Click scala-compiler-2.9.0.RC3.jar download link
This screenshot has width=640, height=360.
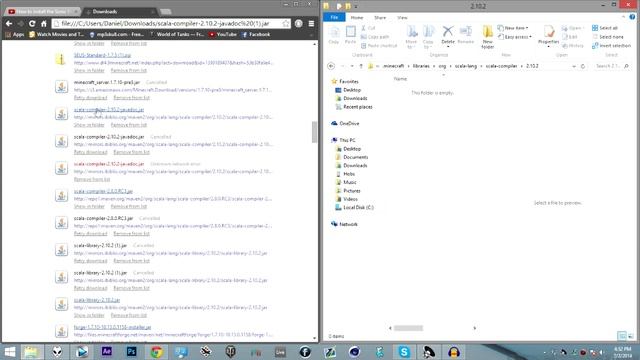click(103, 191)
